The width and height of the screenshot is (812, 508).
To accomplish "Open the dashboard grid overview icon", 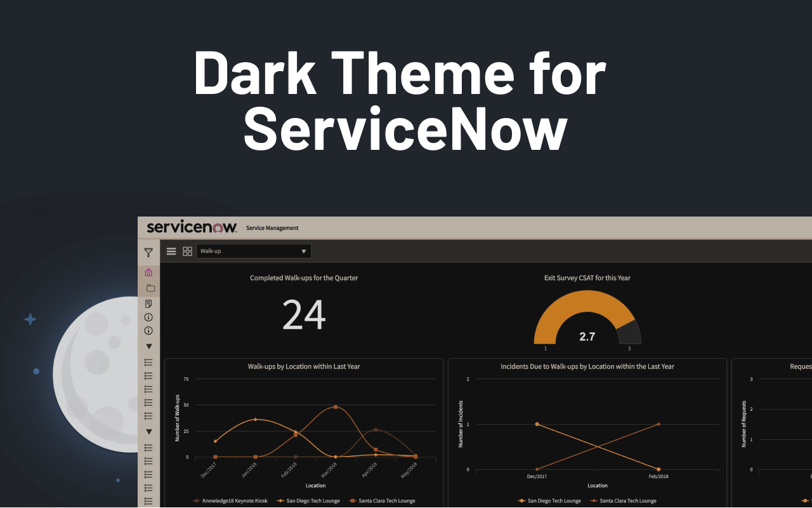I will coord(187,251).
